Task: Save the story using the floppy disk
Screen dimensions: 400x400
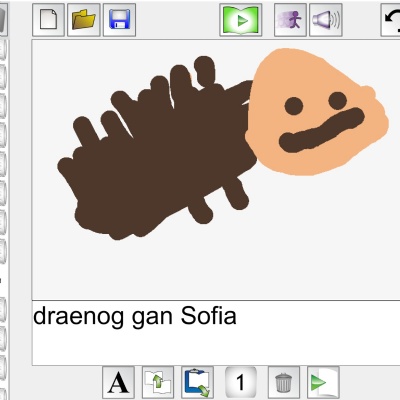Action: [x=119, y=20]
